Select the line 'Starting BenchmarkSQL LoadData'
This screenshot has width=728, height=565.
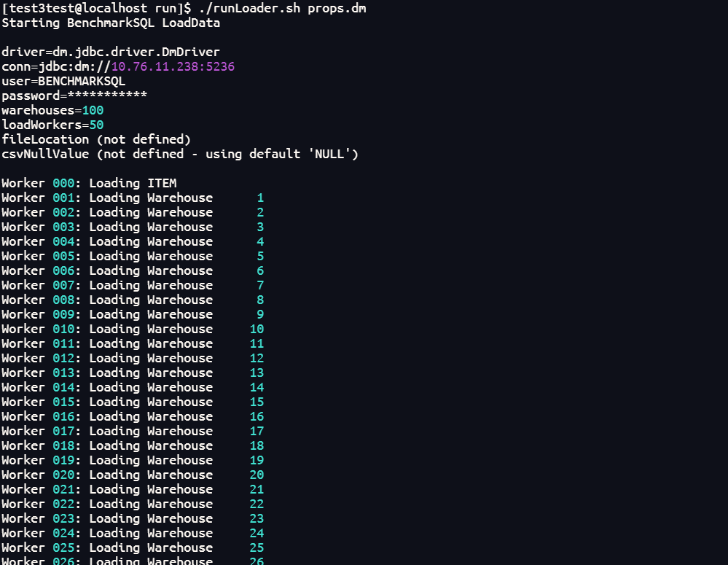click(x=111, y=23)
